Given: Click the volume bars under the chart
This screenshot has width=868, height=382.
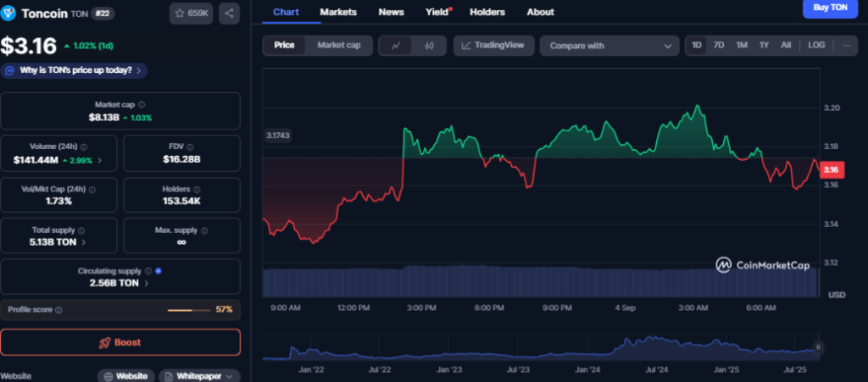Looking at the screenshot, I should tap(540, 281).
